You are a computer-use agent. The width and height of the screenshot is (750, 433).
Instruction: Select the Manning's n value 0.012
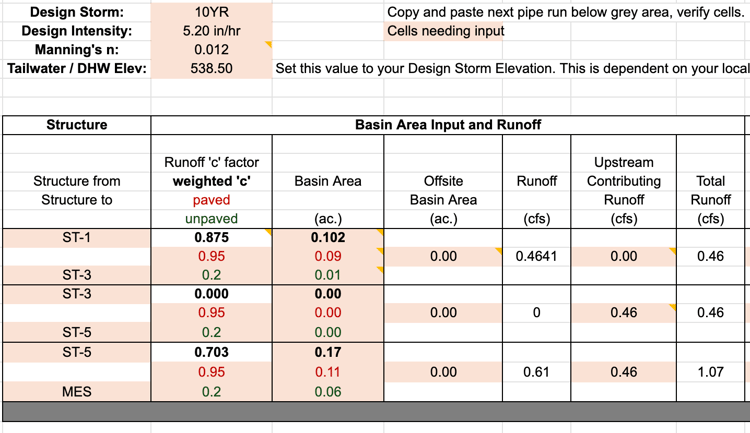pyautogui.click(x=211, y=50)
